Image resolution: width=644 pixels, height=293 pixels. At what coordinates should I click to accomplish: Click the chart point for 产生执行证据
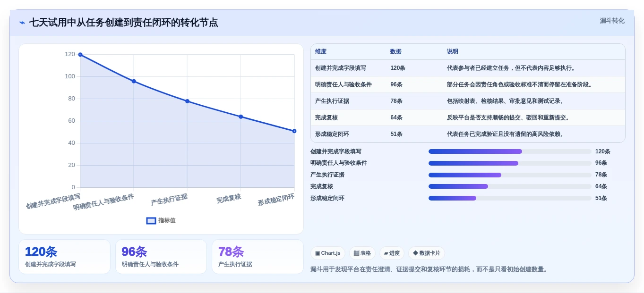(x=187, y=101)
